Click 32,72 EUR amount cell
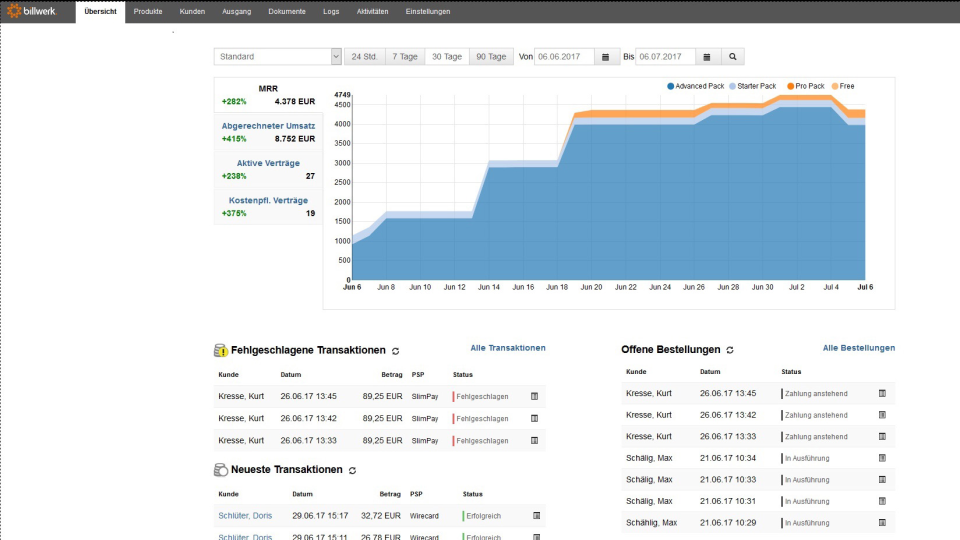This screenshot has height=540, width=960. 381,516
